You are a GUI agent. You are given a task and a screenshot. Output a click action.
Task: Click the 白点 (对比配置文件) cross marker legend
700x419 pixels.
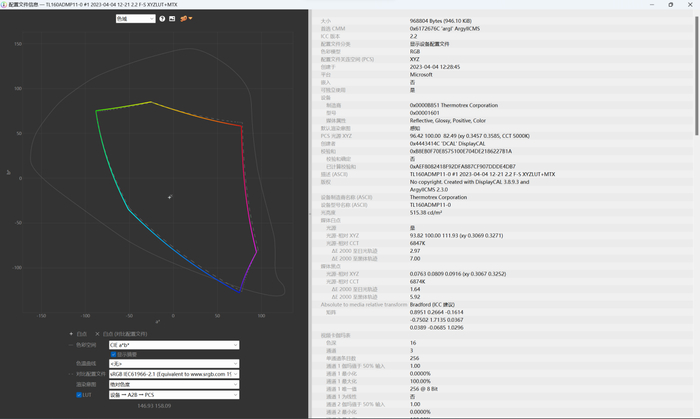tap(123, 333)
